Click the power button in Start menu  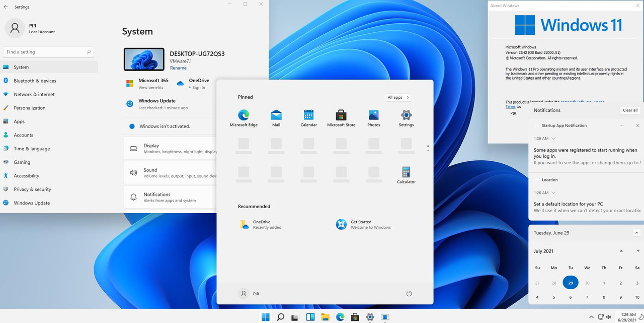[409, 294]
